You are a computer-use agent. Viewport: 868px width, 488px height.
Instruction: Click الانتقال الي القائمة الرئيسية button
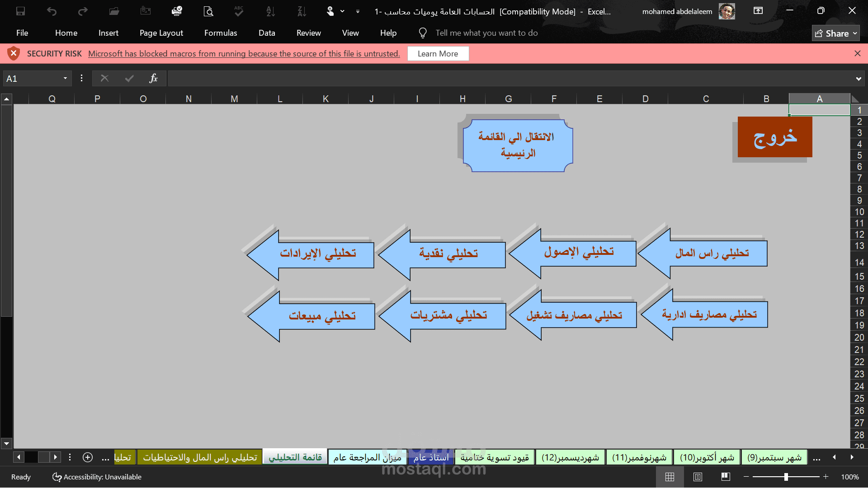518,145
